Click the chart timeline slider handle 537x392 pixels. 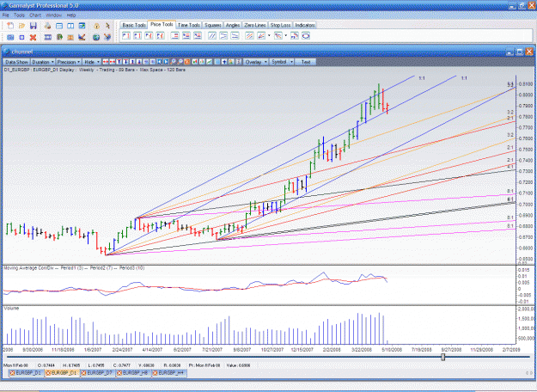tap(442, 357)
